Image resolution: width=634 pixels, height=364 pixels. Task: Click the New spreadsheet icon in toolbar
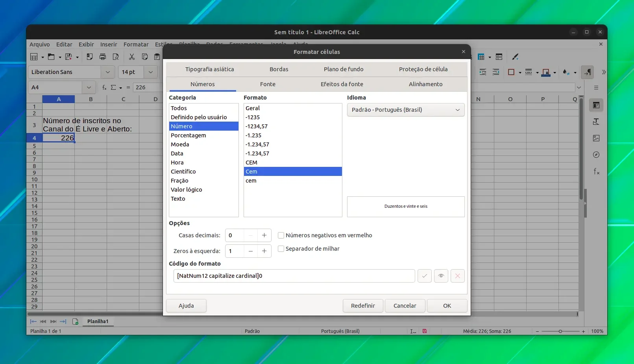tap(34, 57)
